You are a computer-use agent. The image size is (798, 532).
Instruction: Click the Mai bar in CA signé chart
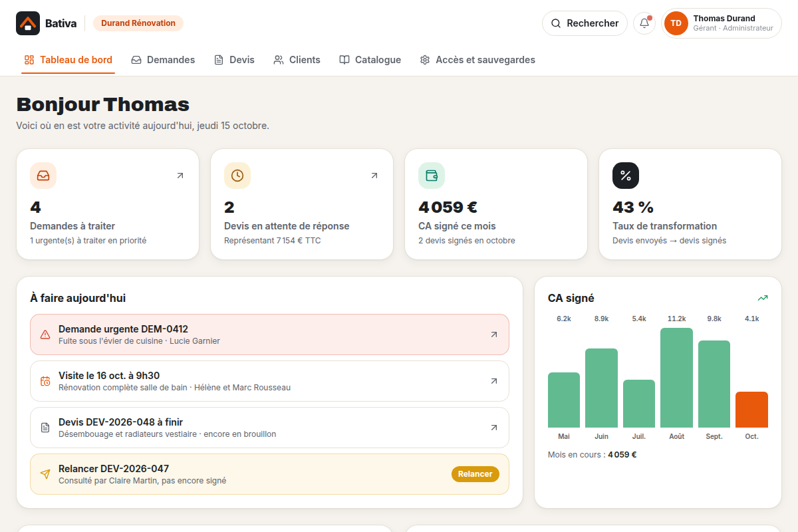[x=564, y=400]
